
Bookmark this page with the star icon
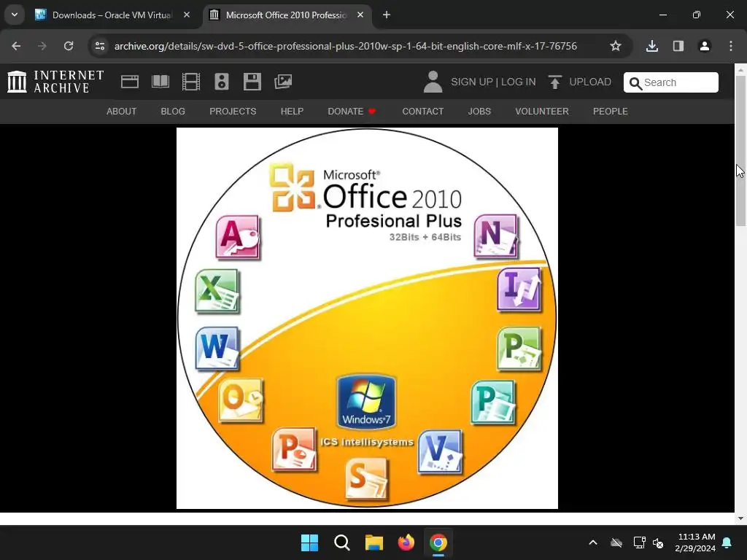tap(616, 46)
